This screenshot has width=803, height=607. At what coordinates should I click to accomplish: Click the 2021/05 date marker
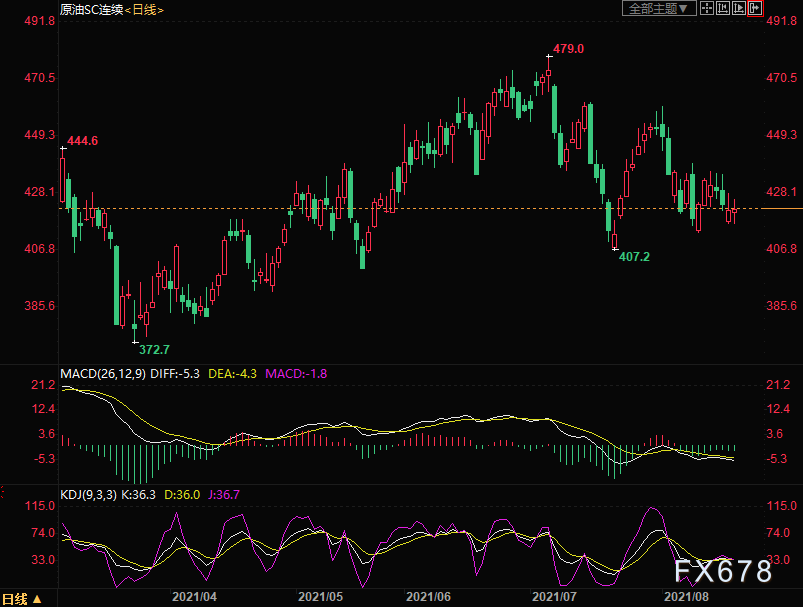[320, 597]
